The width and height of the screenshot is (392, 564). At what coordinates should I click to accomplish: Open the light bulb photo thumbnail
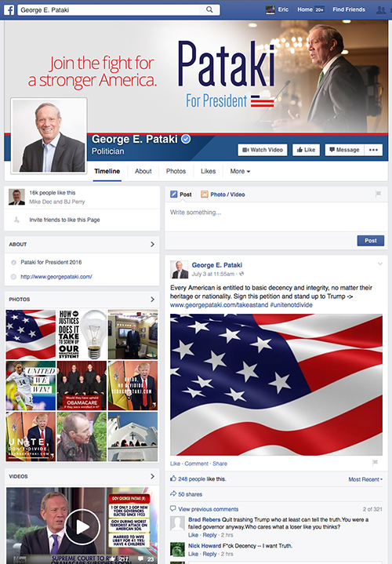click(x=82, y=334)
